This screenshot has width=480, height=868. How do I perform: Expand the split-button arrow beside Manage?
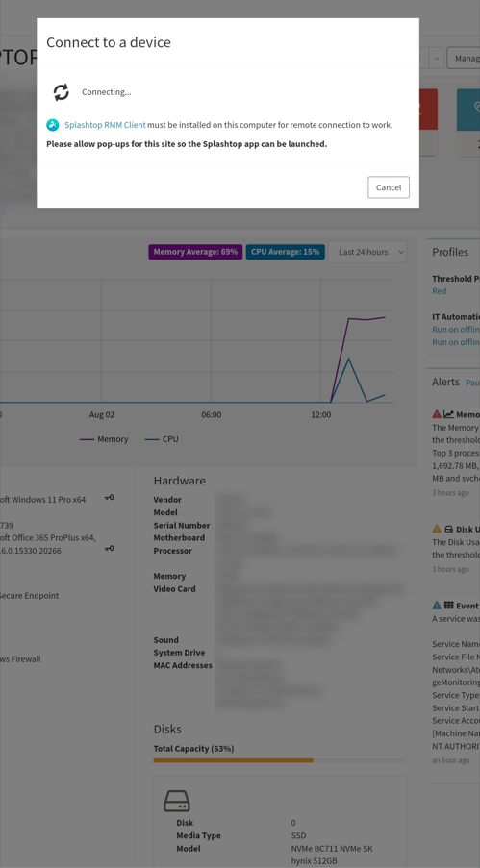pos(437,58)
